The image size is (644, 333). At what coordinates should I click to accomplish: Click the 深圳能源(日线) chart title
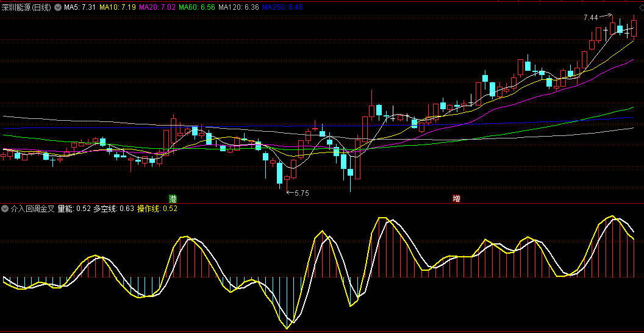tap(26, 7)
